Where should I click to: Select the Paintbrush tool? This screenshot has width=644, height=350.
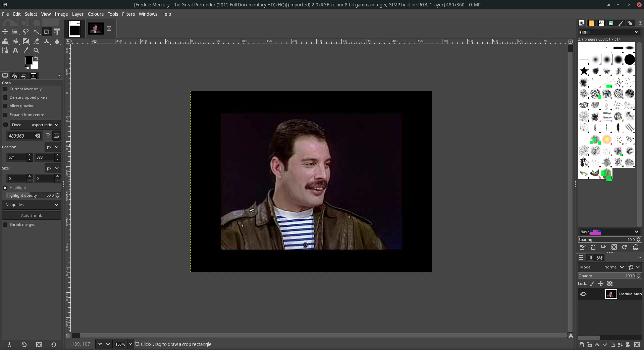[x=26, y=41]
